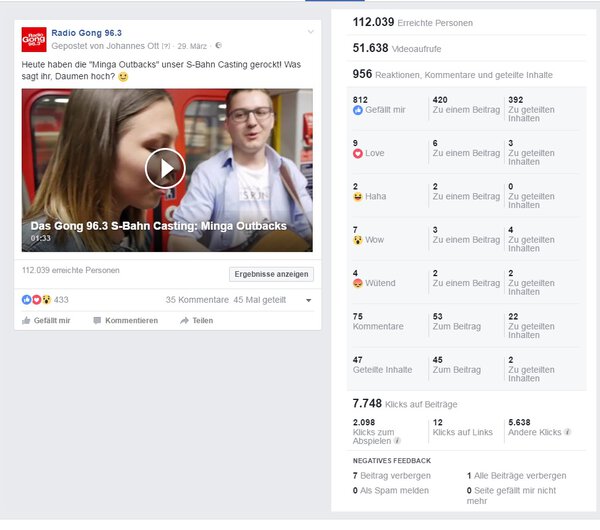Viewport: 600px width, 530px height.
Task: Click the smiley emoji in the post text
Action: [123, 77]
